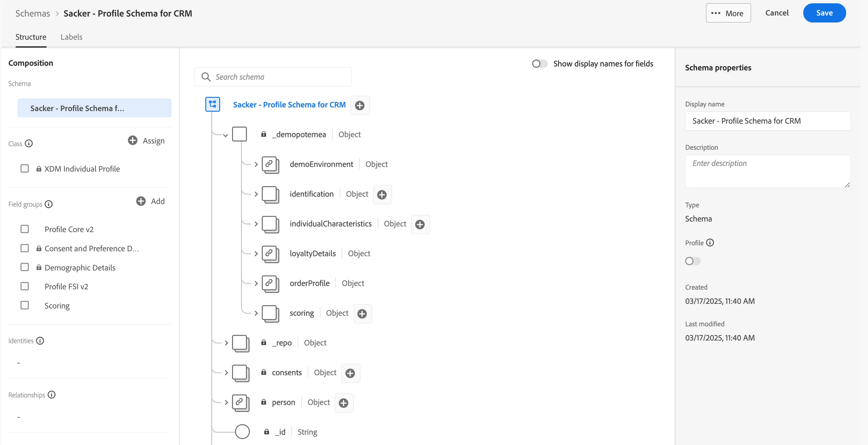Check the Profile FSI v2 checkbox
This screenshot has height=445, width=868.
coord(24,287)
